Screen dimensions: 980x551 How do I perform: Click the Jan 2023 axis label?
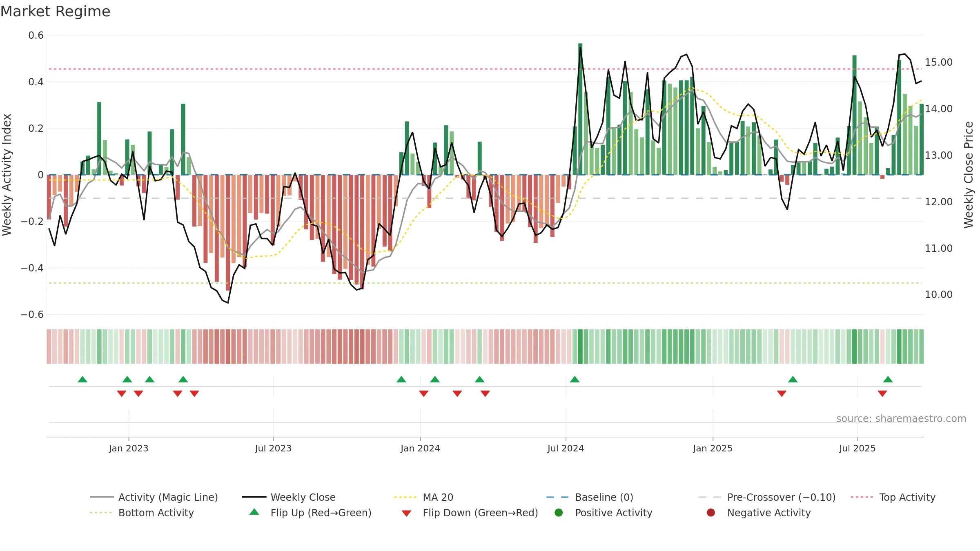pos(129,448)
